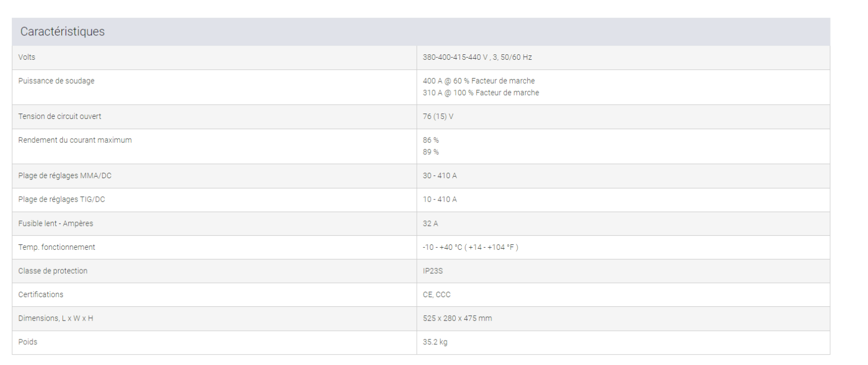The height and width of the screenshot is (365, 868).
Task: Select the 525 x 280 x 475 mm dimensions
Action: (457, 318)
